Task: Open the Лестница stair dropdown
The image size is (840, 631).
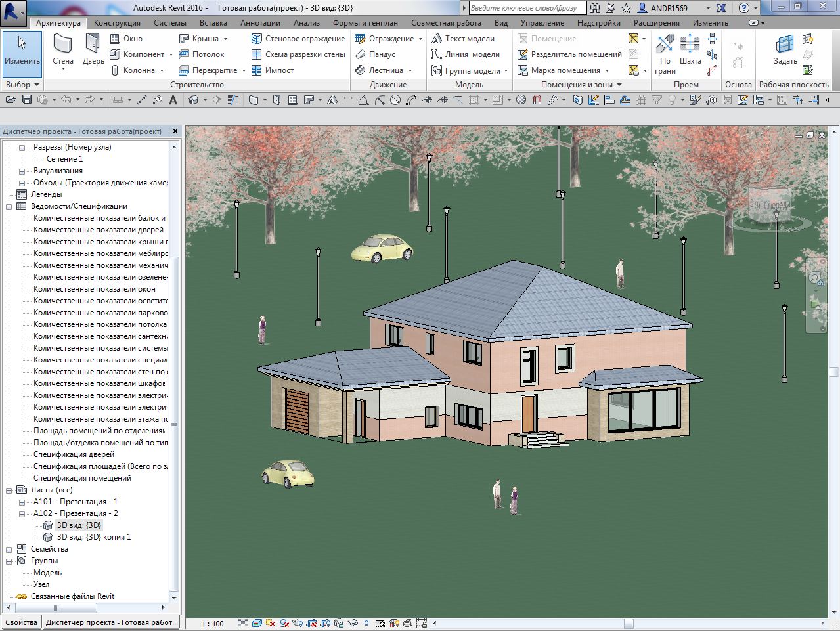Action: coord(410,70)
